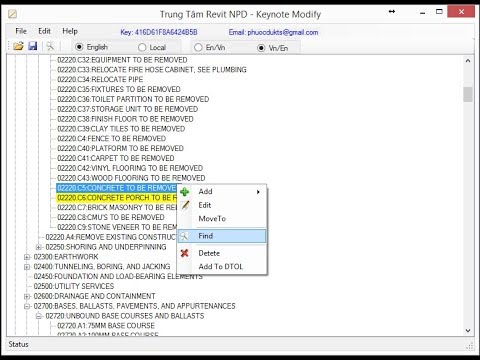Select the English radio button
The width and height of the screenshot is (480, 360).
(79, 47)
